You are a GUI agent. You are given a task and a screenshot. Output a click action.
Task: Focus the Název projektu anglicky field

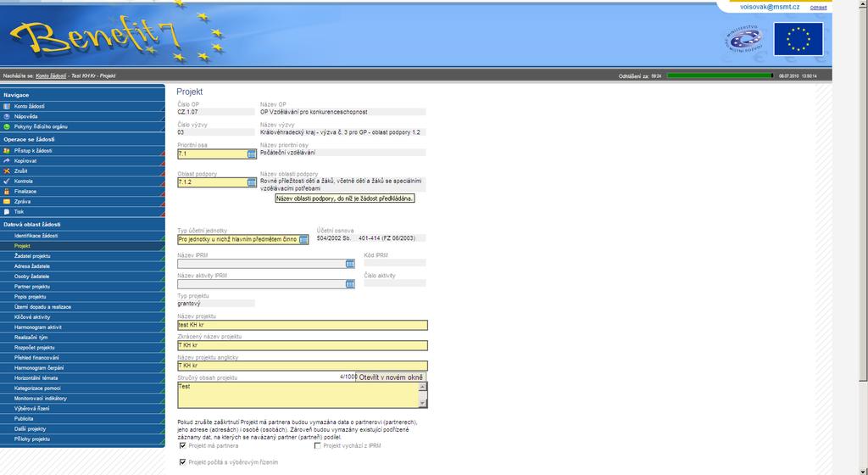pyautogui.click(x=303, y=366)
